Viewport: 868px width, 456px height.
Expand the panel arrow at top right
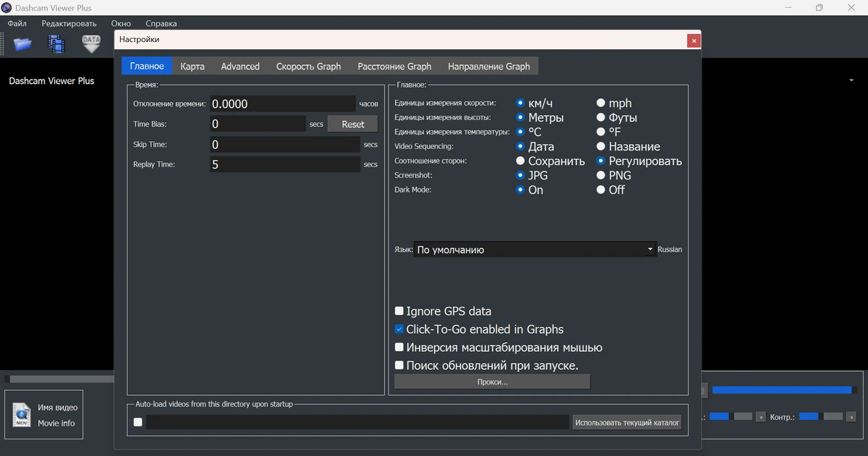[x=851, y=80]
